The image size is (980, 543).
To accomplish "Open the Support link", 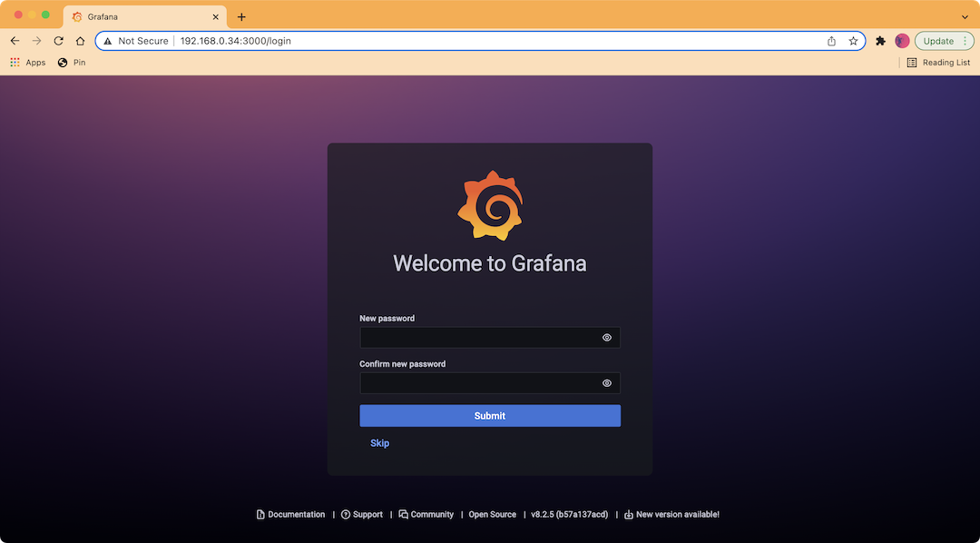I will pos(362,515).
